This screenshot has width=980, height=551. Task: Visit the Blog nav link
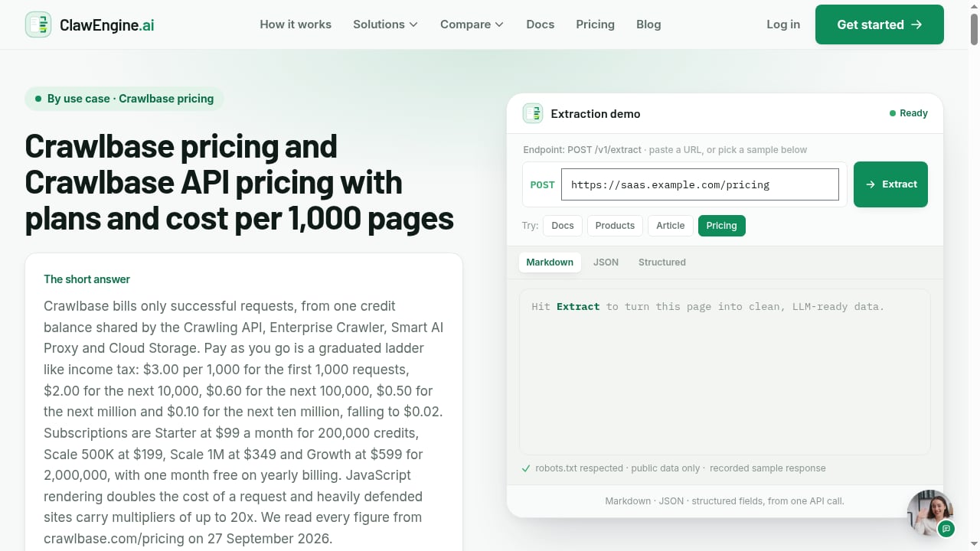(648, 24)
